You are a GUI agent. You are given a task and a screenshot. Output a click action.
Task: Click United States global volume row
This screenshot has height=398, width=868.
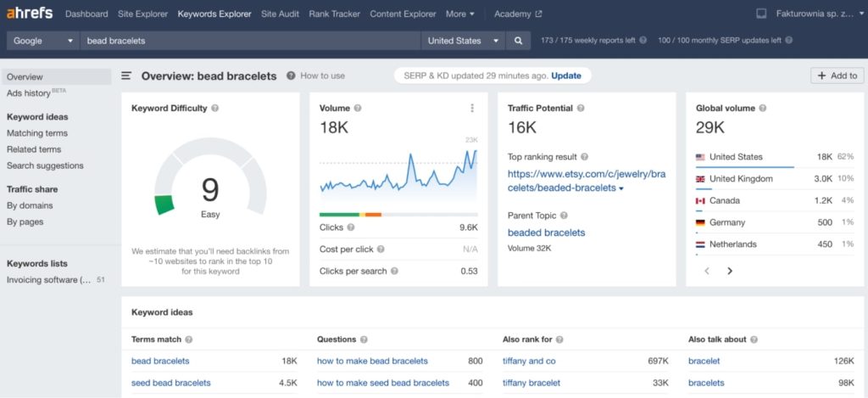click(x=775, y=158)
